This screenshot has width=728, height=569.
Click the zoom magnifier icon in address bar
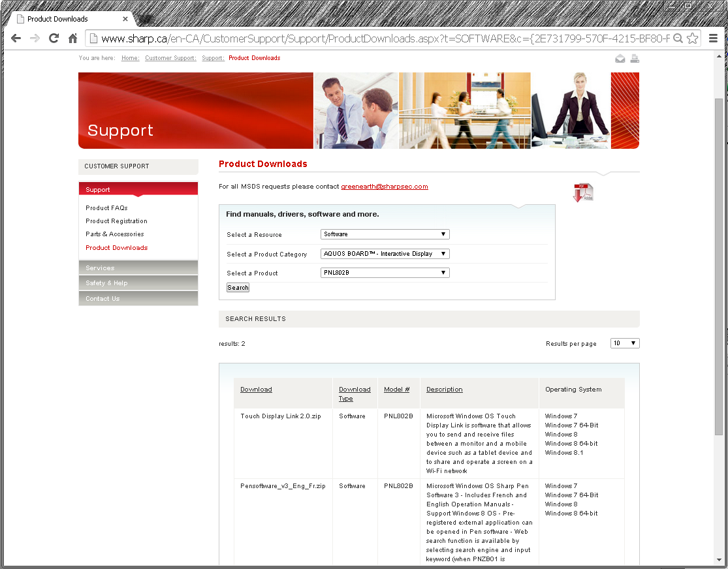coord(678,38)
